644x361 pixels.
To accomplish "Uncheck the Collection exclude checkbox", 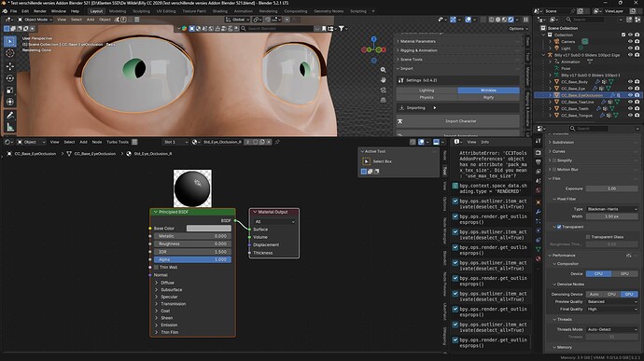I will coord(623,35).
